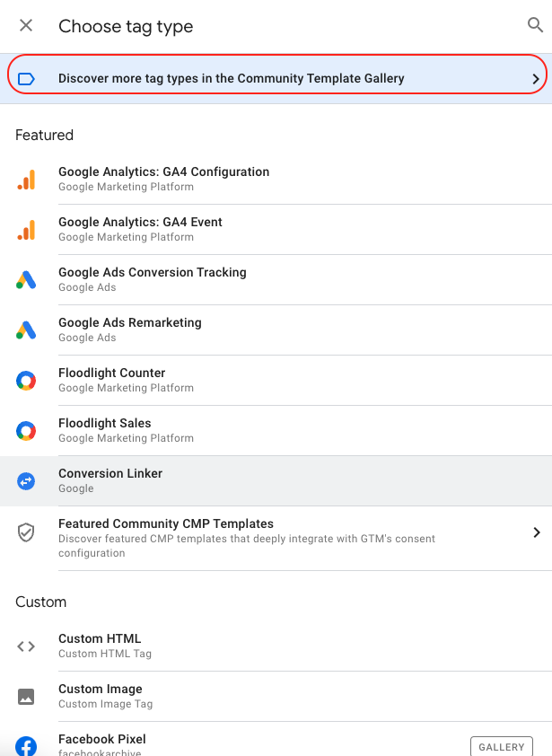The width and height of the screenshot is (552, 756).
Task: Select Custom HTML tag type
Action: coord(276,646)
